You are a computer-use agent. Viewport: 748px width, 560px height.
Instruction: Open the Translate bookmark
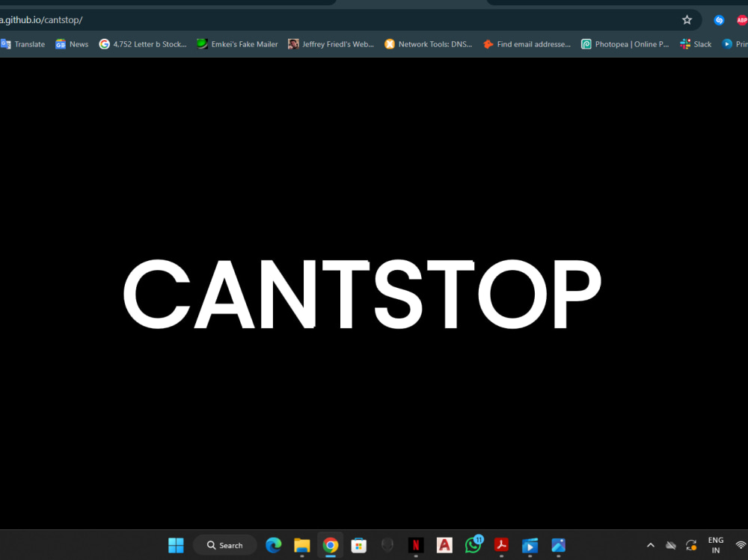click(x=23, y=44)
